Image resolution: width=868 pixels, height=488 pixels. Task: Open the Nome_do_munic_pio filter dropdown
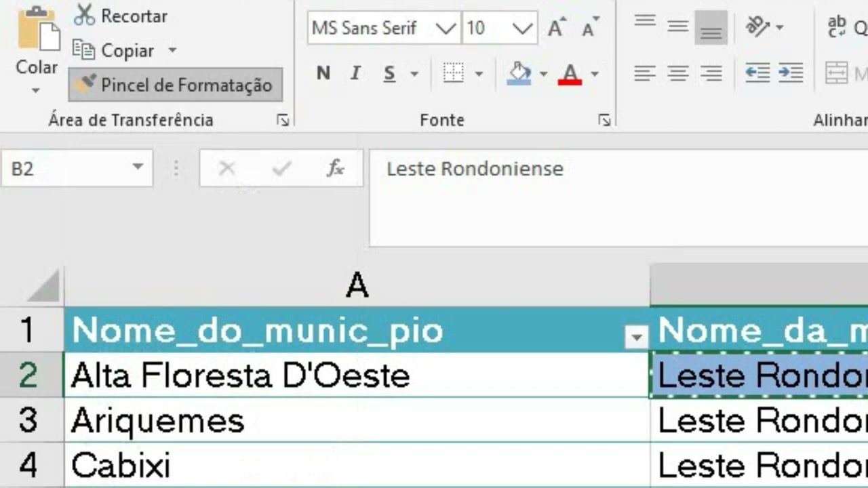coord(636,336)
